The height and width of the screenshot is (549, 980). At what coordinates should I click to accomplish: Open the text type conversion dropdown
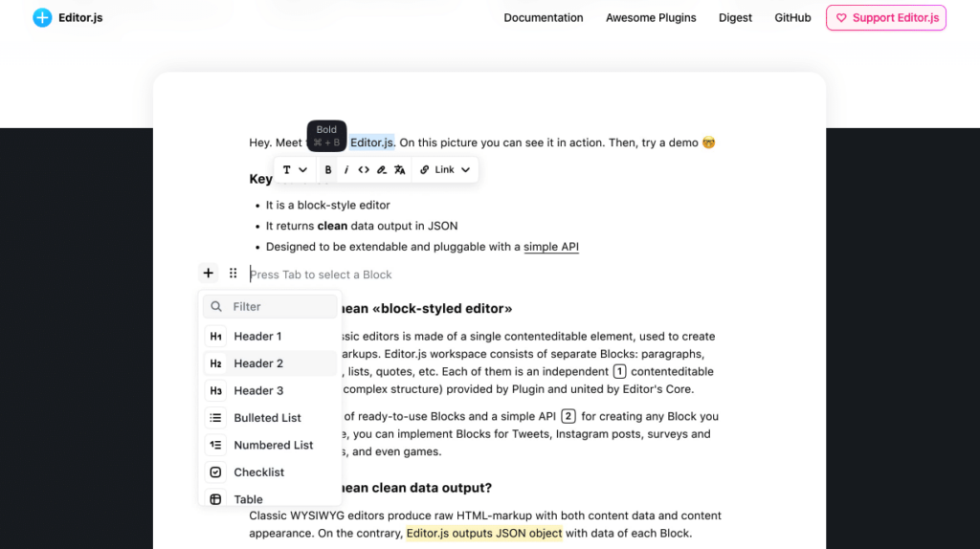click(294, 170)
